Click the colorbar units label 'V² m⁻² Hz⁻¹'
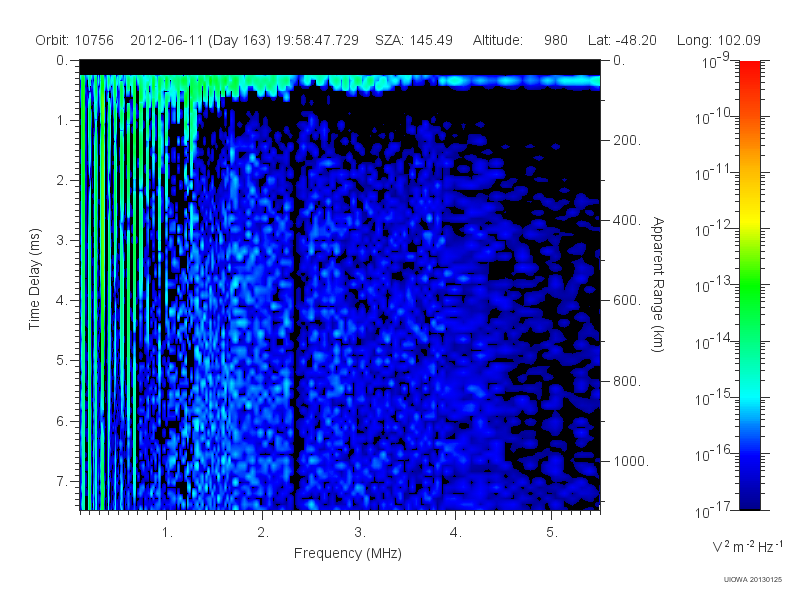Viewport: 800px width, 600px height. pyautogui.click(x=747, y=547)
